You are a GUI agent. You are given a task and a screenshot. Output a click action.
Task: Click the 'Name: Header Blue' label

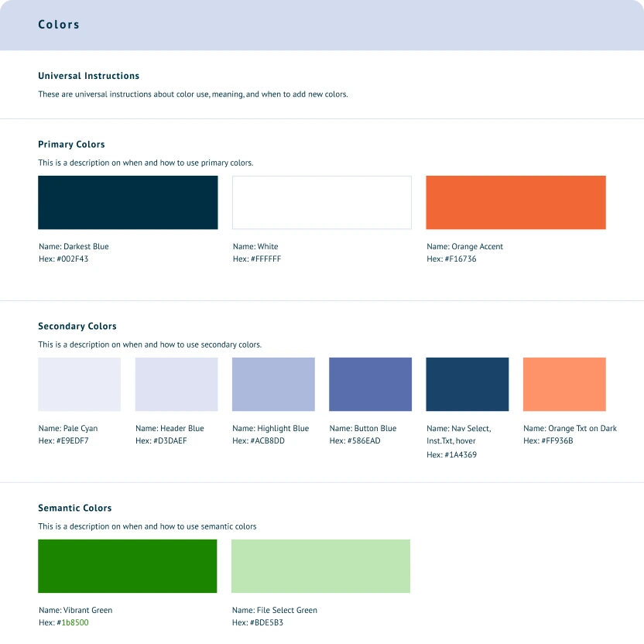pos(170,428)
